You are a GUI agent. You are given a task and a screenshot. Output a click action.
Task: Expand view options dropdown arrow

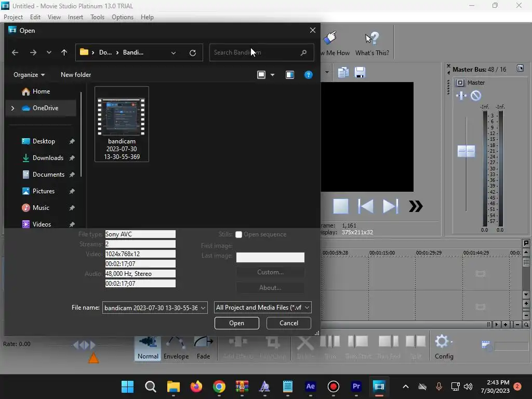coord(272,75)
